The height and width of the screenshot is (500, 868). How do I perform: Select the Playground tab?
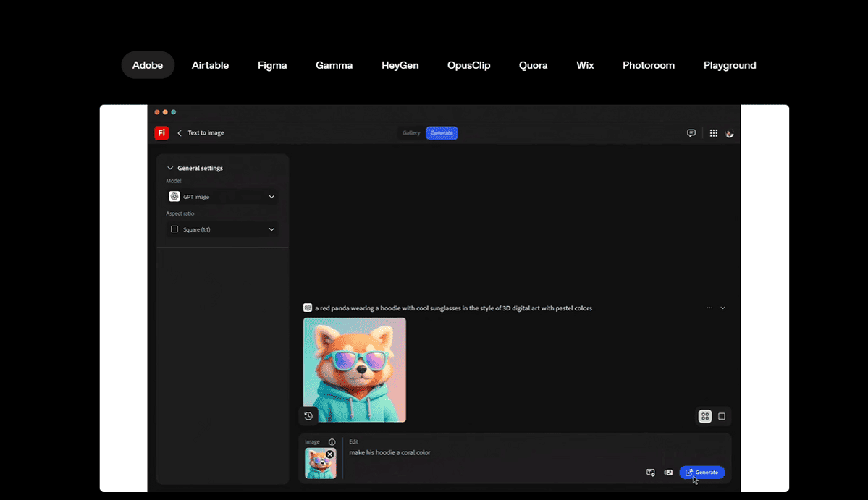[x=730, y=65]
